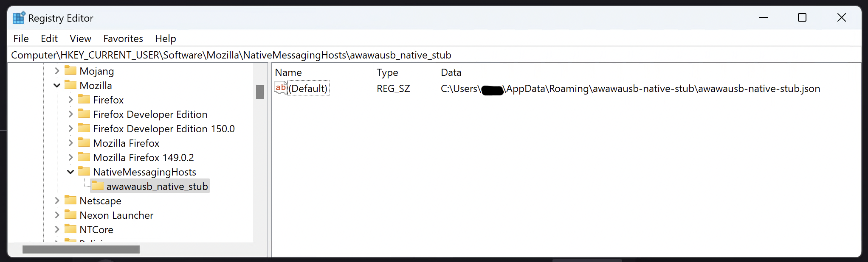The width and height of the screenshot is (868, 262).
Task: Expand the Mozilla Firefox 149.0.2 key
Action: point(70,157)
